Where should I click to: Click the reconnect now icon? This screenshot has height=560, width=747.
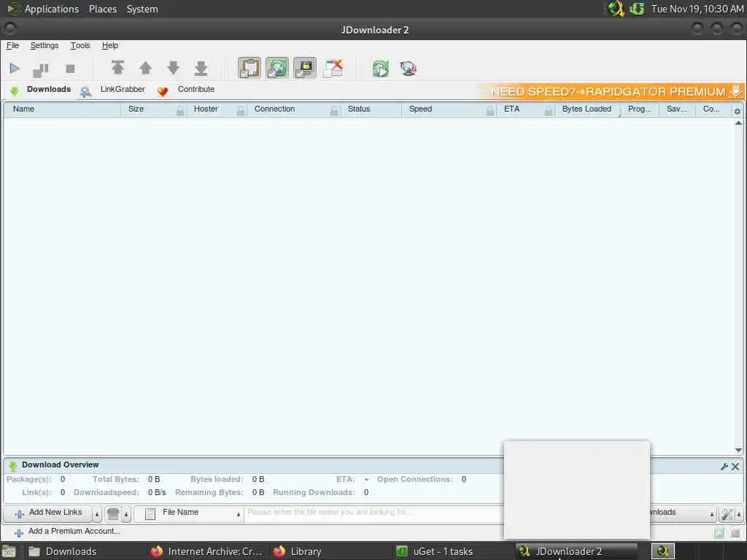point(381,69)
